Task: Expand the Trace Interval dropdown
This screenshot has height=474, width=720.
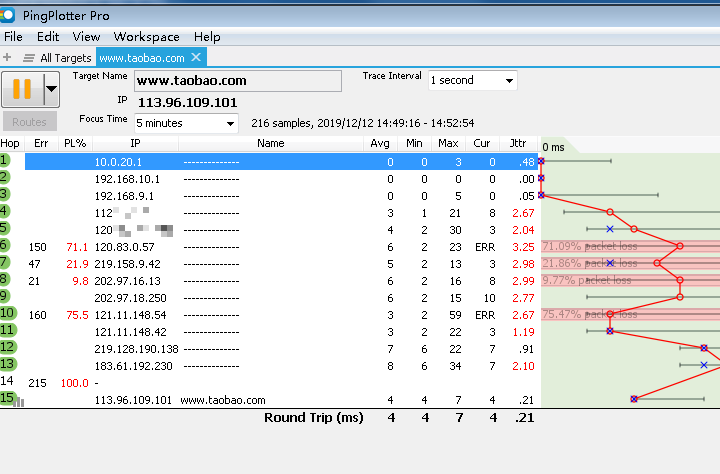Action: (x=509, y=80)
